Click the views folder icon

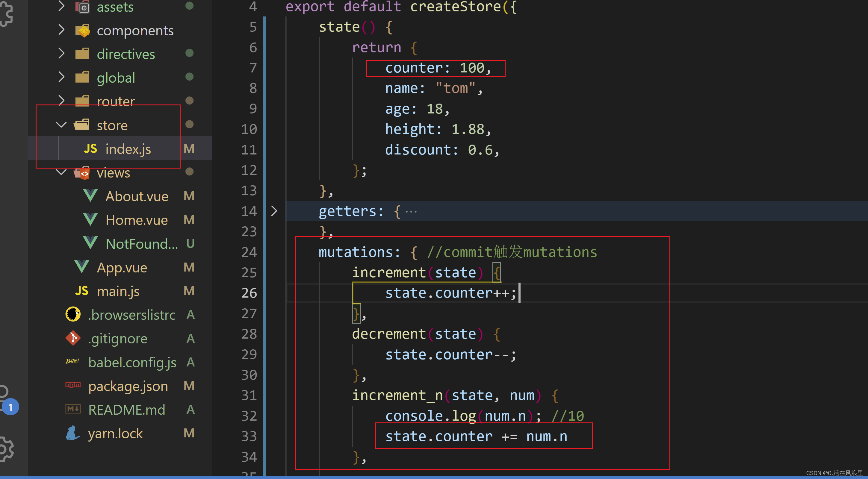coord(82,172)
